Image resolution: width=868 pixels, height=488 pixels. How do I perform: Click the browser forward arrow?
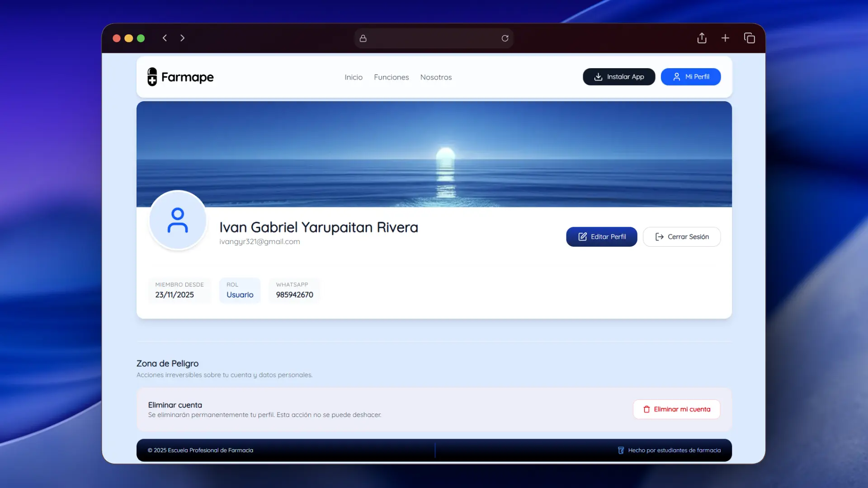click(182, 38)
